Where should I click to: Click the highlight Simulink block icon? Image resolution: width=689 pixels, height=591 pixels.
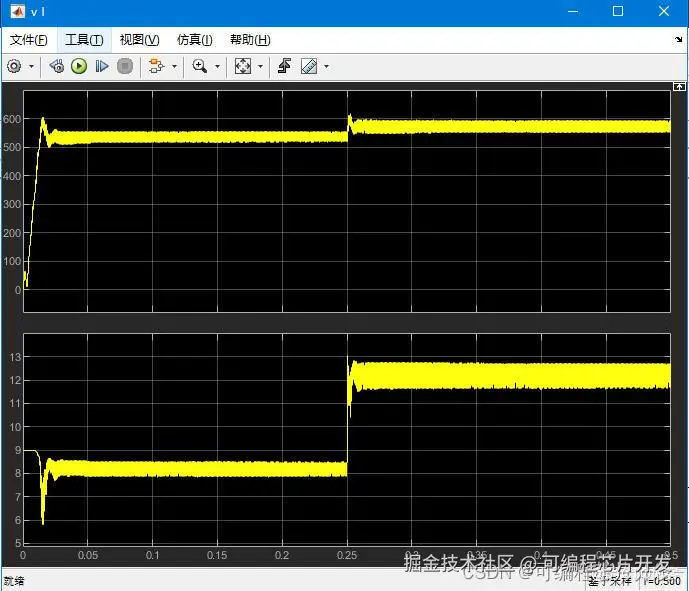(156, 66)
